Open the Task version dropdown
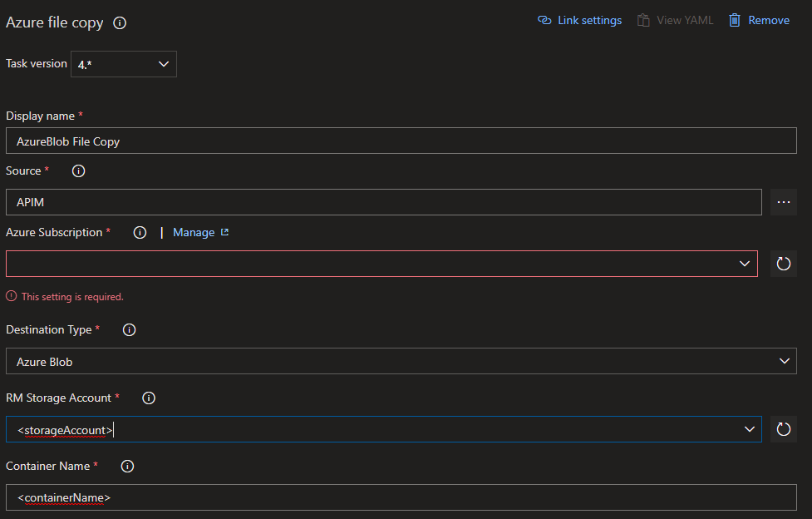 [124, 64]
